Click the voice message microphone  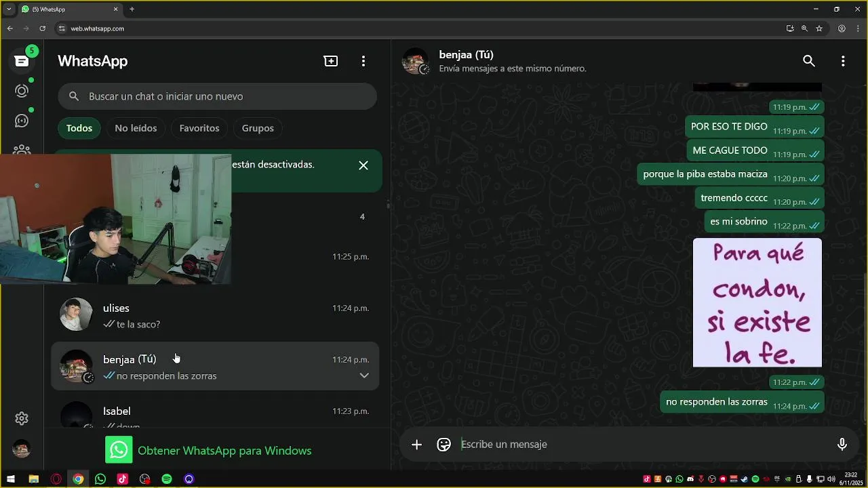(x=842, y=445)
